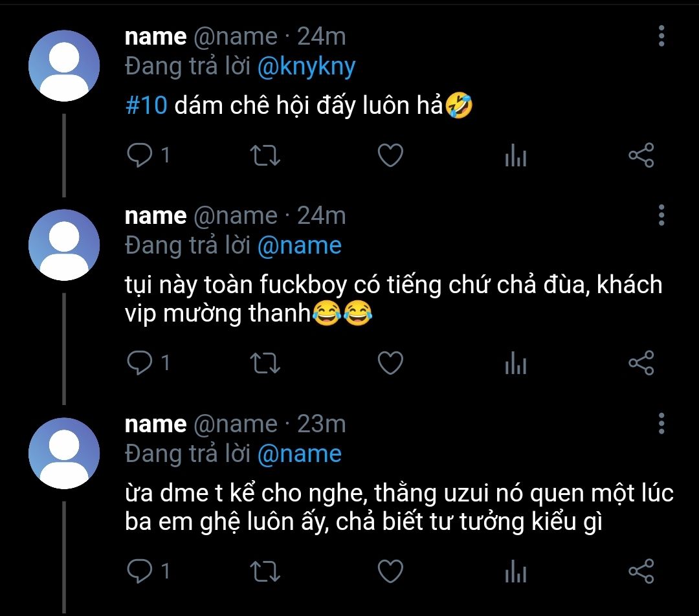
Task: Retweet the "thằng uzui" tweet
Action: 265,571
